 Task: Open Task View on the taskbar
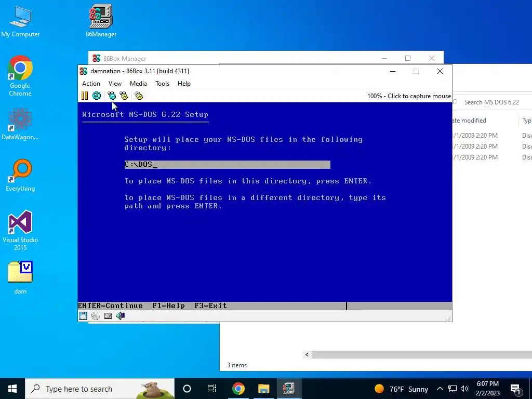click(212, 389)
